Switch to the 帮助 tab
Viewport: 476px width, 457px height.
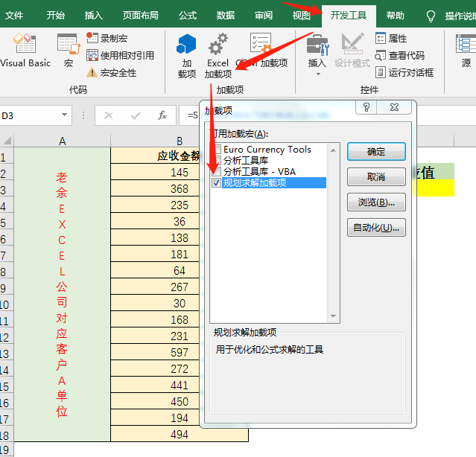tap(396, 15)
